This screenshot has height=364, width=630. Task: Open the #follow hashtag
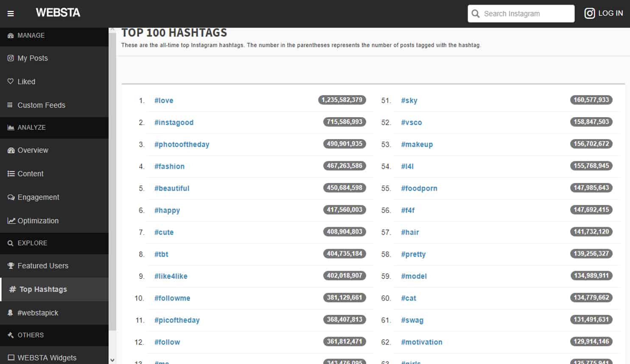167,342
